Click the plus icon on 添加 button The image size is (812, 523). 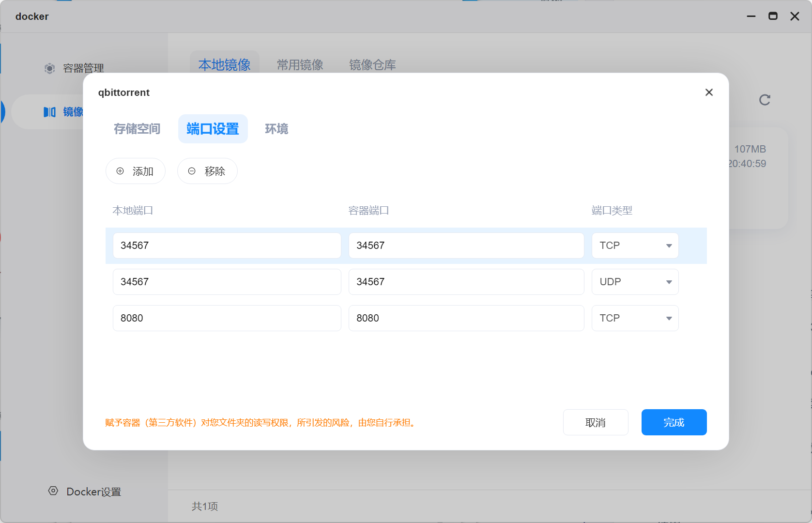120,171
